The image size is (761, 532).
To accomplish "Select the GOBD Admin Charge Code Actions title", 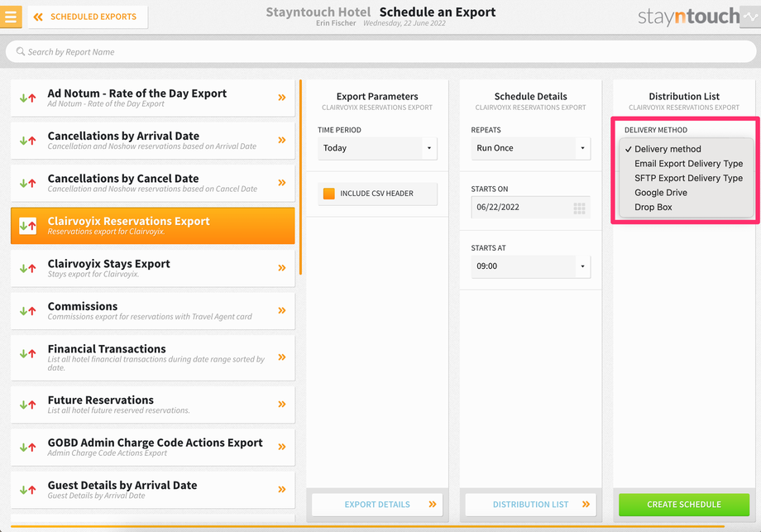I will [x=155, y=443].
